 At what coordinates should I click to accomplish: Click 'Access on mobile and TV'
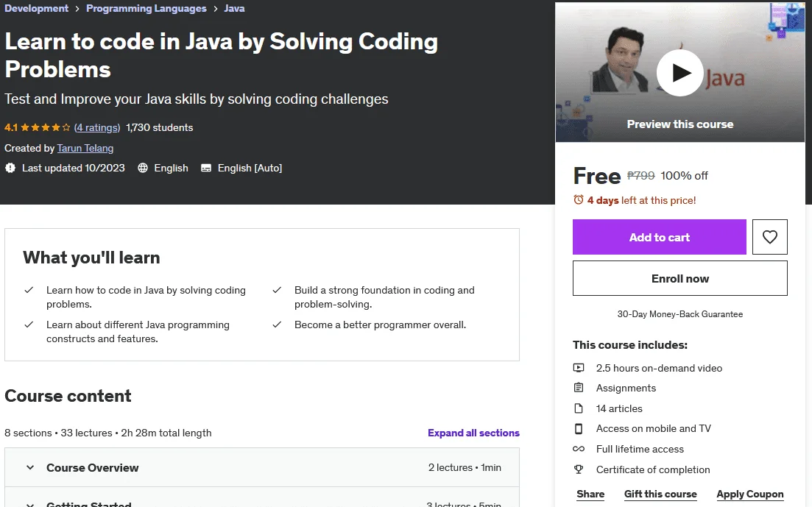654,429
